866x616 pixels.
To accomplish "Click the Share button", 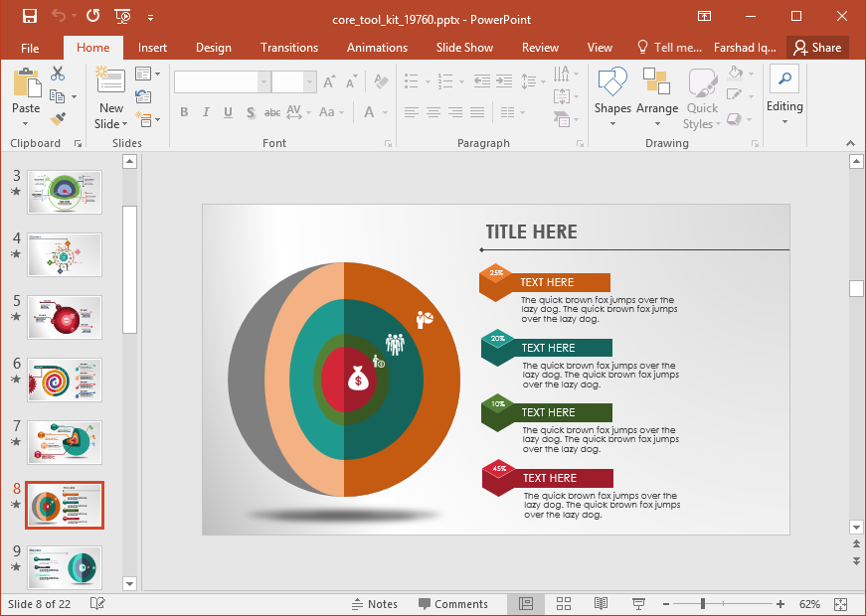I will [817, 48].
